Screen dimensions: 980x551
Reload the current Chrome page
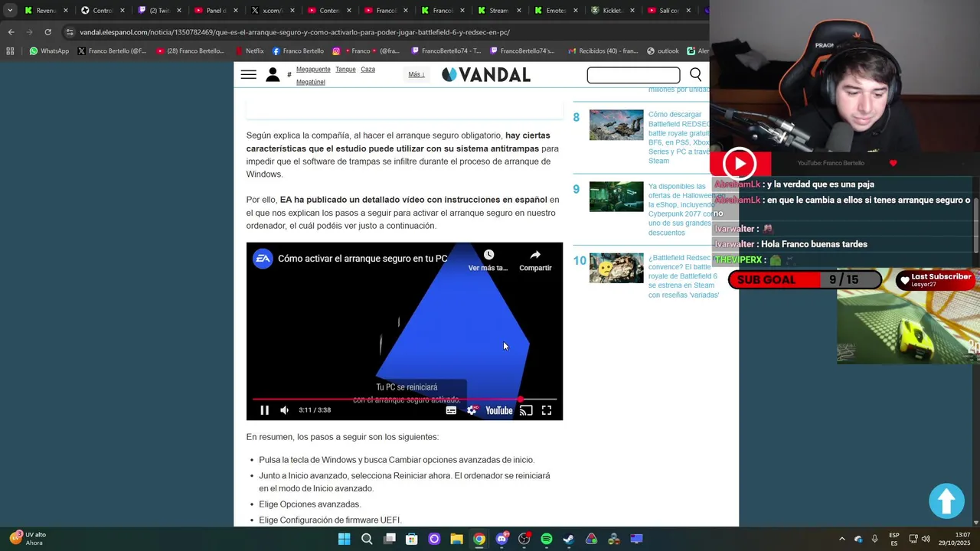(47, 32)
